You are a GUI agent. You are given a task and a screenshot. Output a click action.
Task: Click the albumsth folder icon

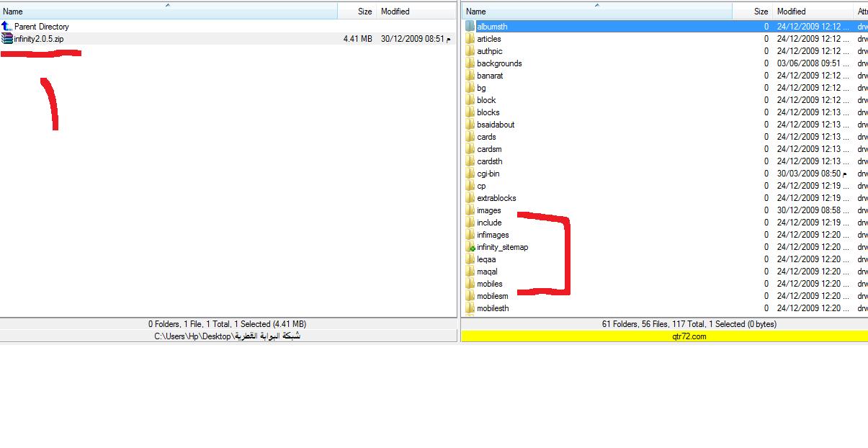[x=470, y=27]
